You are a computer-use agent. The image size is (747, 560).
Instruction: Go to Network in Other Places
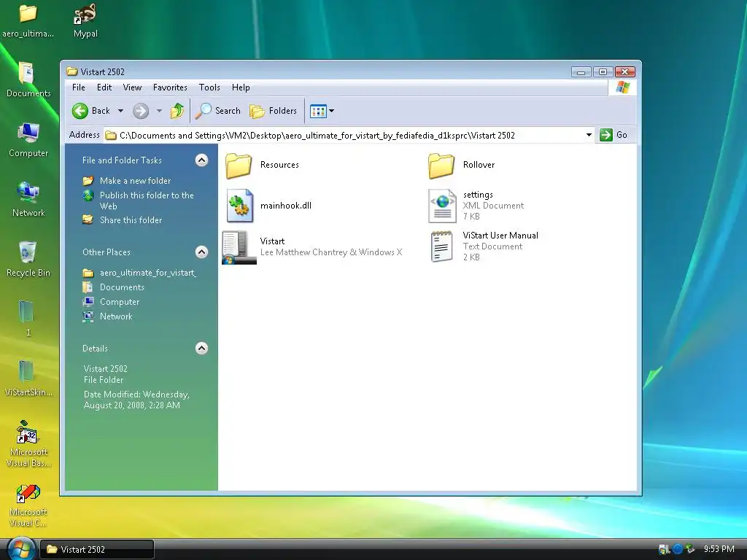(116, 316)
